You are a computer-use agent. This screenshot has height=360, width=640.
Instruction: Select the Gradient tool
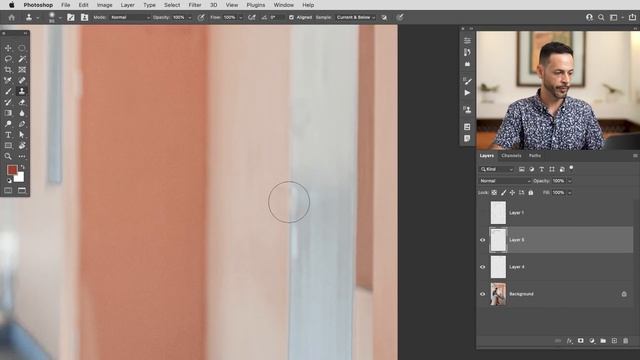click(x=8, y=113)
